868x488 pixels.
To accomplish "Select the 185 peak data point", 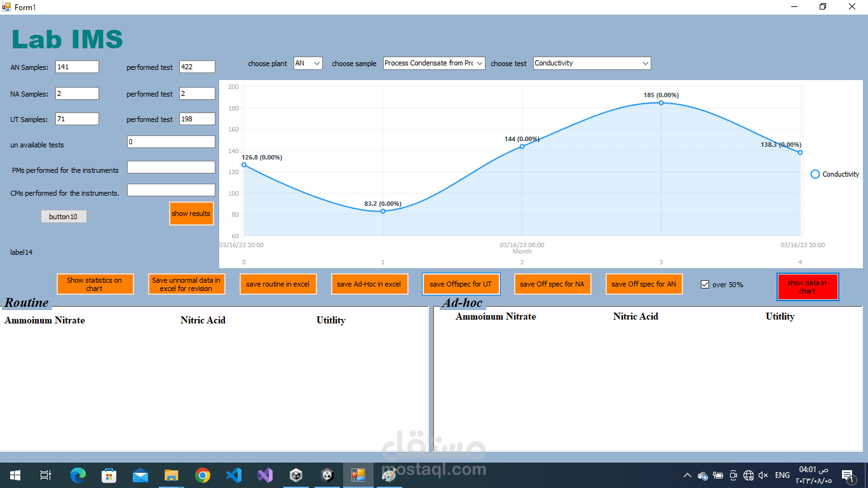I will [x=661, y=103].
